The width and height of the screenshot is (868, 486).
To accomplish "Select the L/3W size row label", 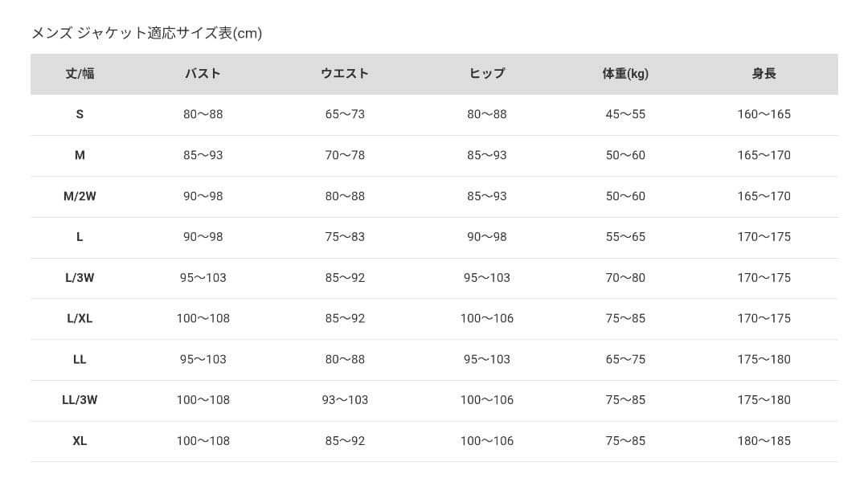I will [x=80, y=278].
